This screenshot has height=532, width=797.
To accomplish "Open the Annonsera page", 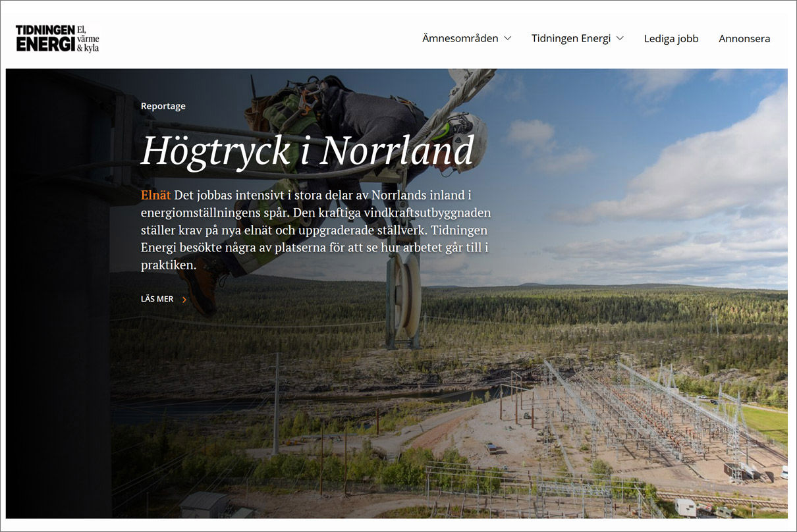I will 744,38.
